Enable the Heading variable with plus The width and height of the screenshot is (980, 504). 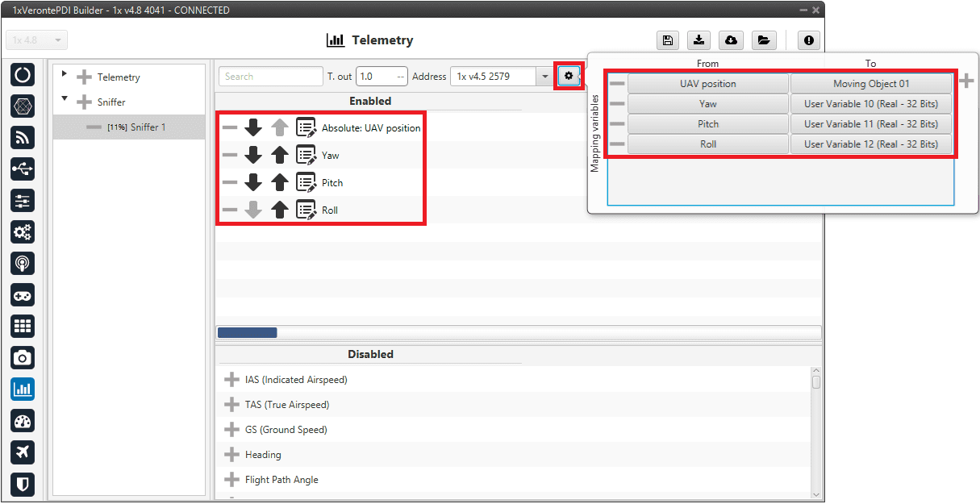tap(231, 455)
